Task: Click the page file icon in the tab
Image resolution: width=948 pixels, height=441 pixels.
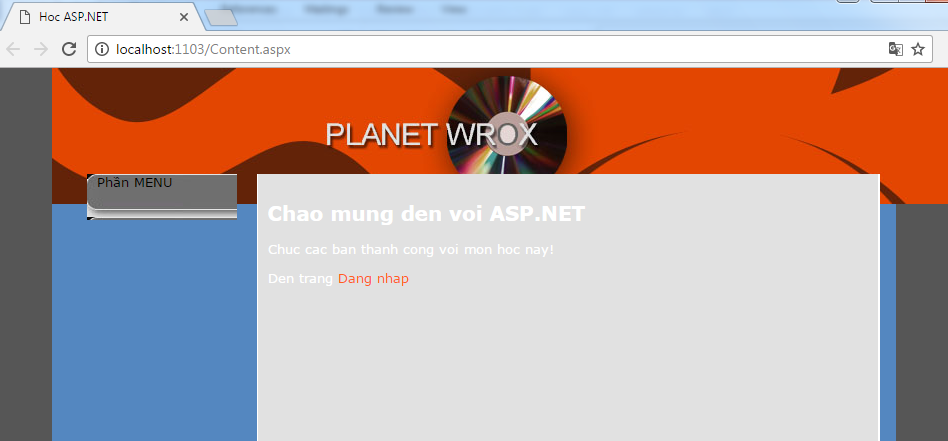Action: click(25, 17)
